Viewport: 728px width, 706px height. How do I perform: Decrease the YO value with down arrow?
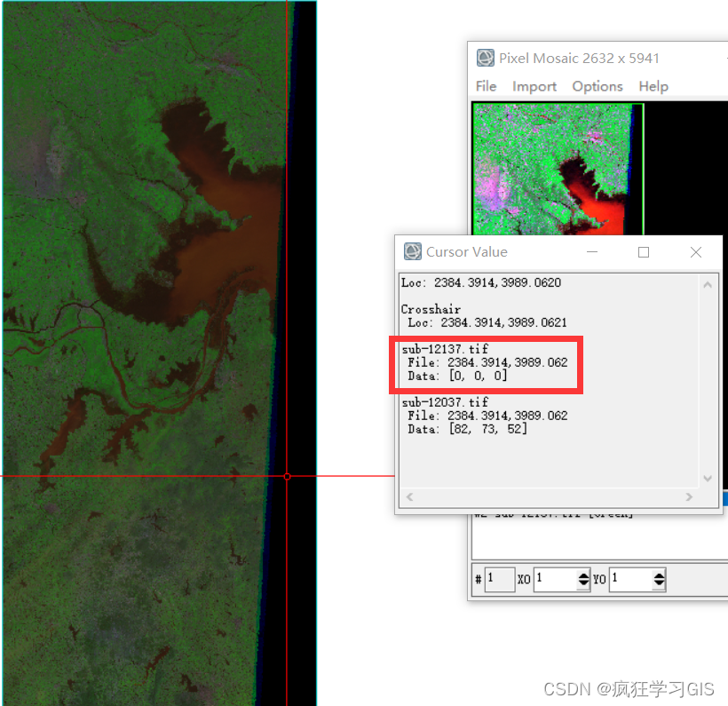point(659,583)
